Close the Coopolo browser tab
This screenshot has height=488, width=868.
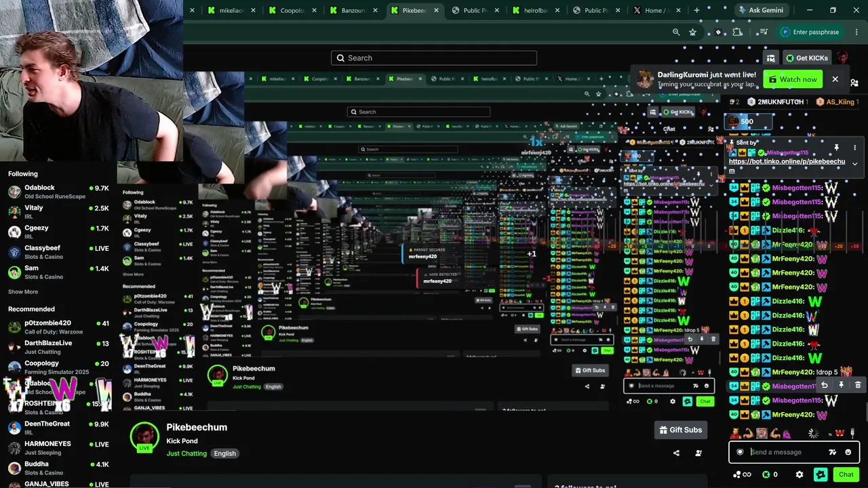[x=314, y=10]
